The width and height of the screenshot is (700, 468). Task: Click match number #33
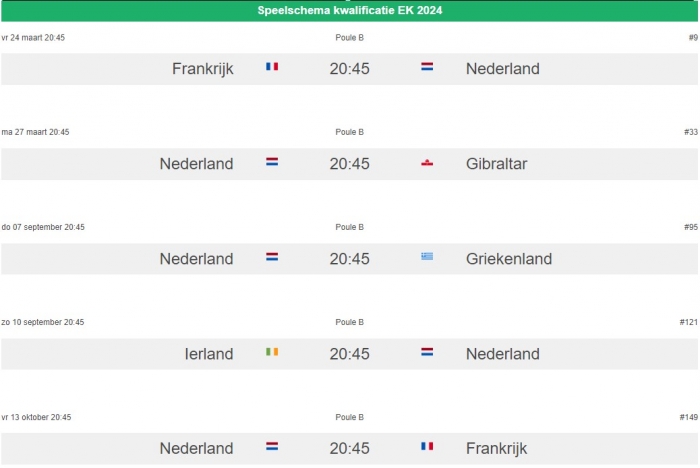(690, 132)
